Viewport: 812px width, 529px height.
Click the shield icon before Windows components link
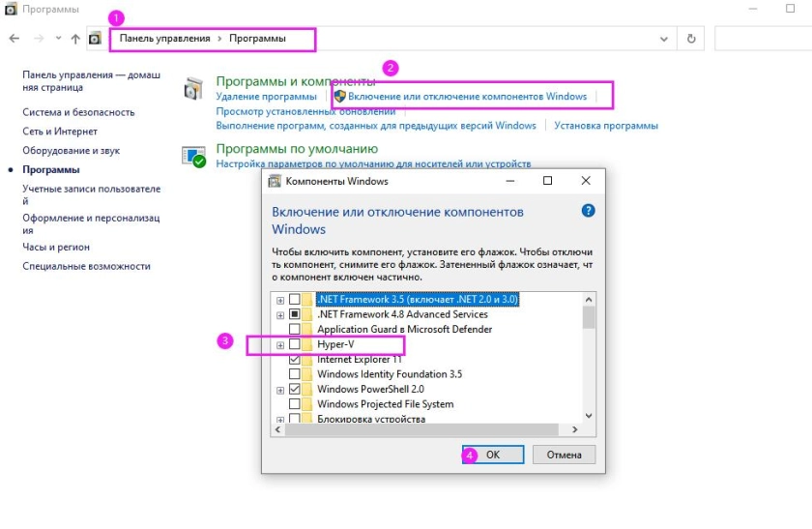point(339,97)
